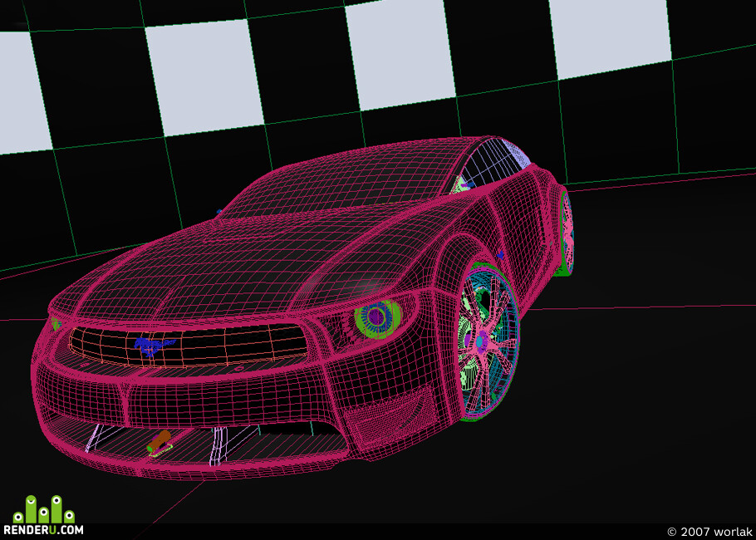Click the white strut in lower intake
The width and height of the screenshot is (756, 540).
[x=219, y=446]
